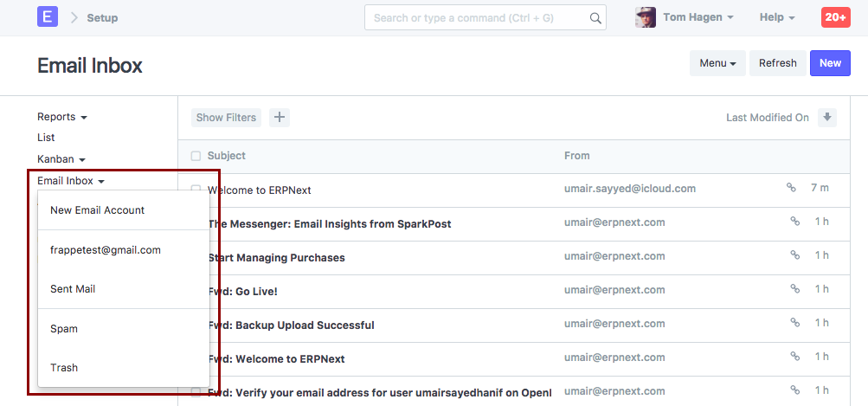This screenshot has width=868, height=406.
Task: Click the ERPNext home logo icon
Action: pos(48,17)
